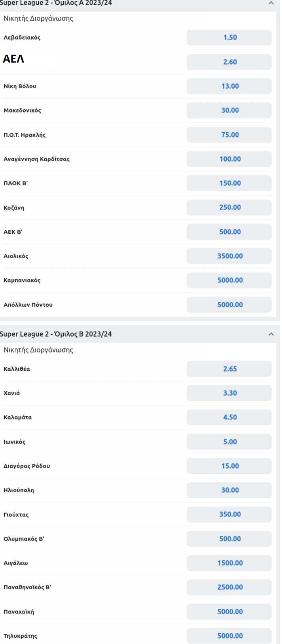Screen dimensions: 282x644
Task: Pick ΑΕΛ to win at 2.60
Action: click(229, 62)
